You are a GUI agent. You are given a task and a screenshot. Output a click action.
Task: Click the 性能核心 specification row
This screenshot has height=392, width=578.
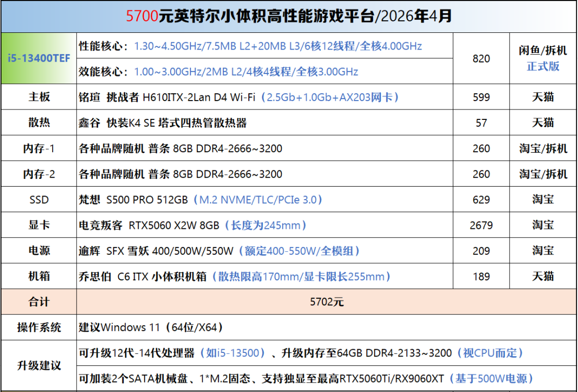click(x=264, y=46)
